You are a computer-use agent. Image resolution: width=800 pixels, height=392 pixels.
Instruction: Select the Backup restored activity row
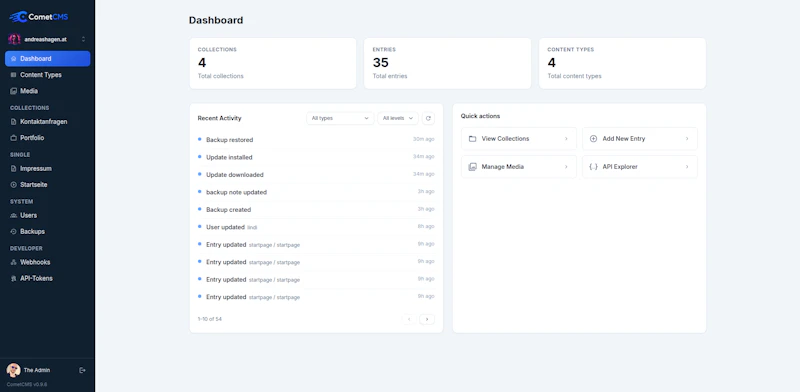316,140
